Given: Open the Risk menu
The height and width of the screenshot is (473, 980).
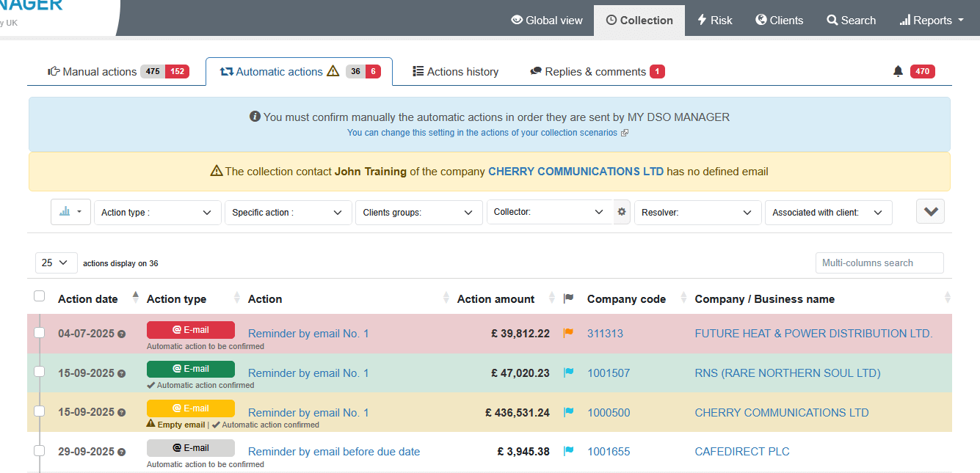Looking at the screenshot, I should 714,21.
